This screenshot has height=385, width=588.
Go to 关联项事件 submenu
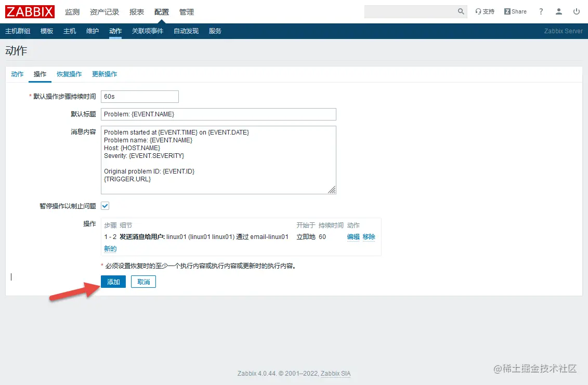(x=147, y=31)
